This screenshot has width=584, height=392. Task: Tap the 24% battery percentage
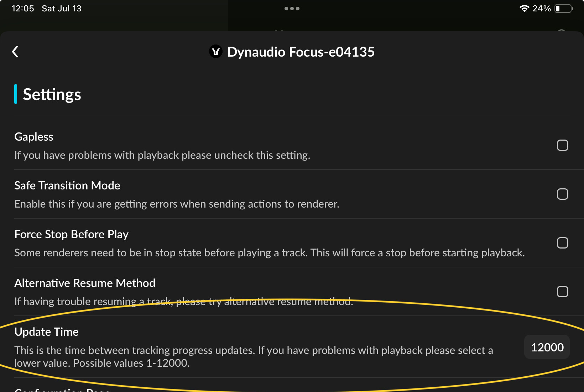tap(542, 9)
